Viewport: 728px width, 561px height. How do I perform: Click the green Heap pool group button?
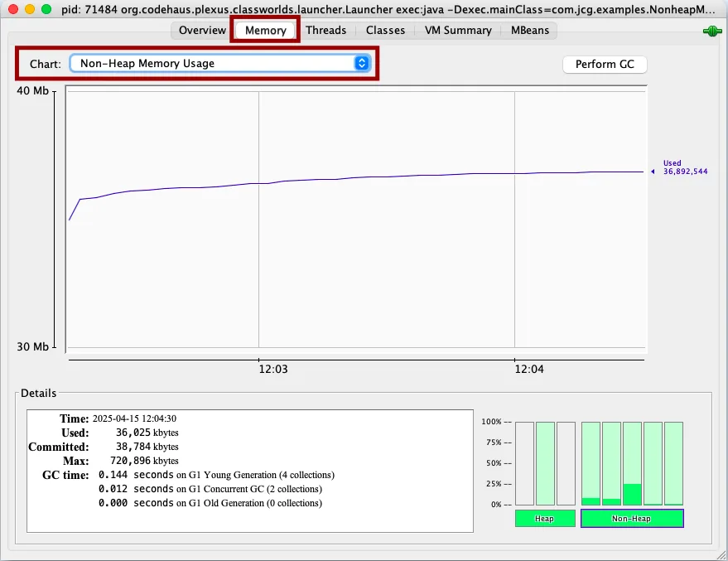click(545, 518)
